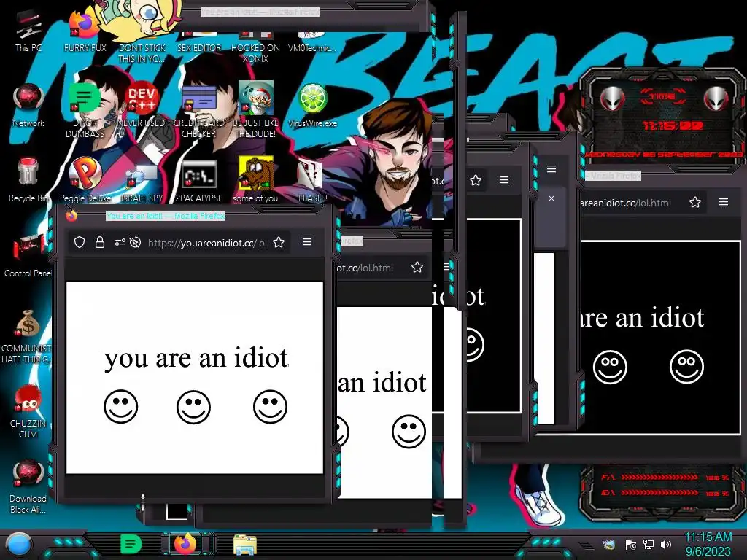Open ISRAEL SPY desktop shortcut
This screenshot has width=747, height=560.
click(142, 183)
